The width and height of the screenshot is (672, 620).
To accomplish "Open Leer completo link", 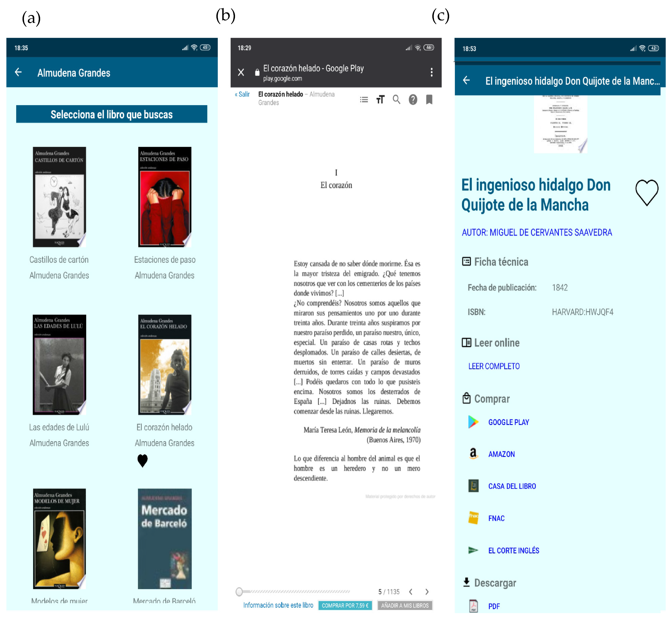I will (x=494, y=366).
